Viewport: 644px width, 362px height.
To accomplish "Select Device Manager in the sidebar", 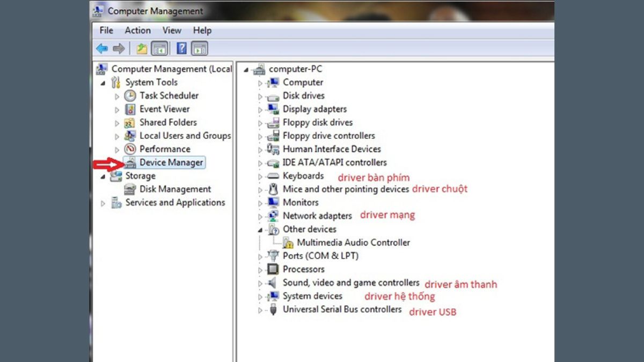I will coord(171,162).
